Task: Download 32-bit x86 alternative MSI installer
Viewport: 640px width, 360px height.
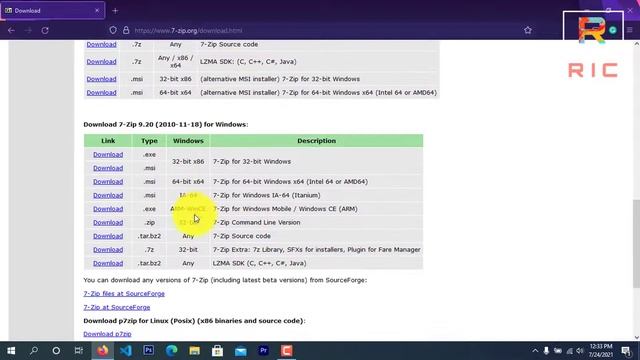Action: click(x=101, y=79)
